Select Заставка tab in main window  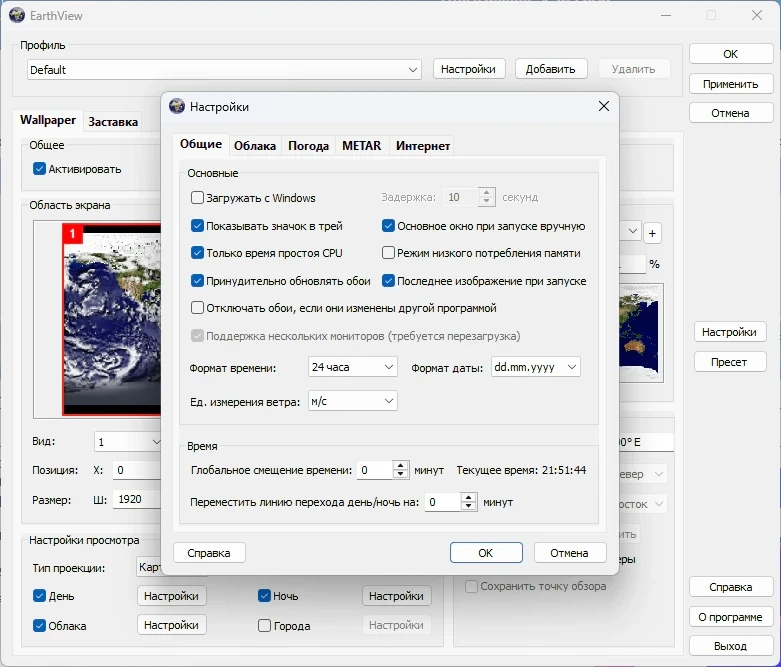pyautogui.click(x=113, y=122)
